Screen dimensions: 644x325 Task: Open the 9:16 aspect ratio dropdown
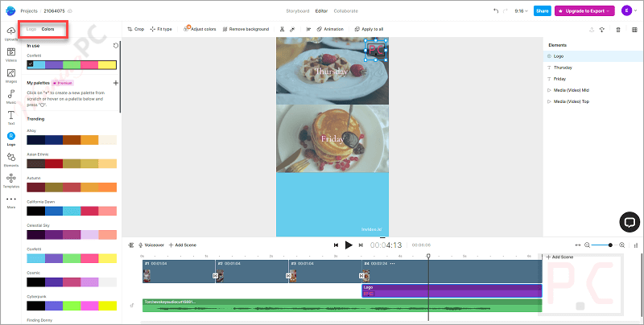[x=521, y=11]
